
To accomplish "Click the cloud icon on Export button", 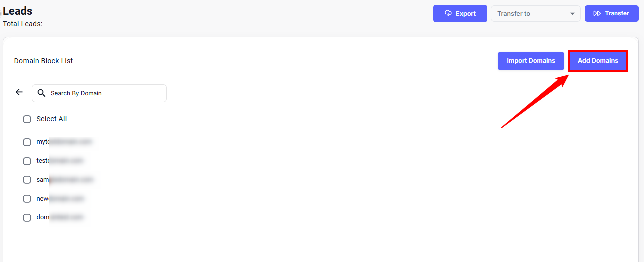I will [x=448, y=13].
